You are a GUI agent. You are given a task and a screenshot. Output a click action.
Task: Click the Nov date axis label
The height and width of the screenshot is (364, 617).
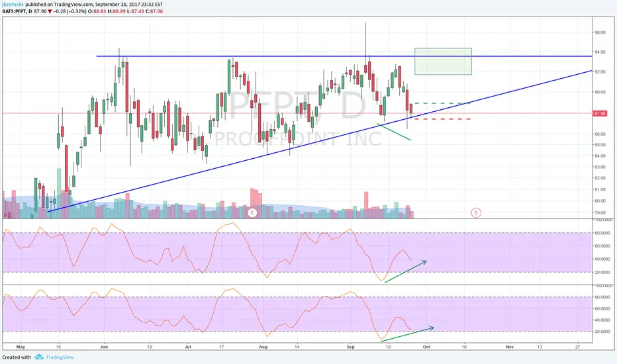[x=510, y=347]
